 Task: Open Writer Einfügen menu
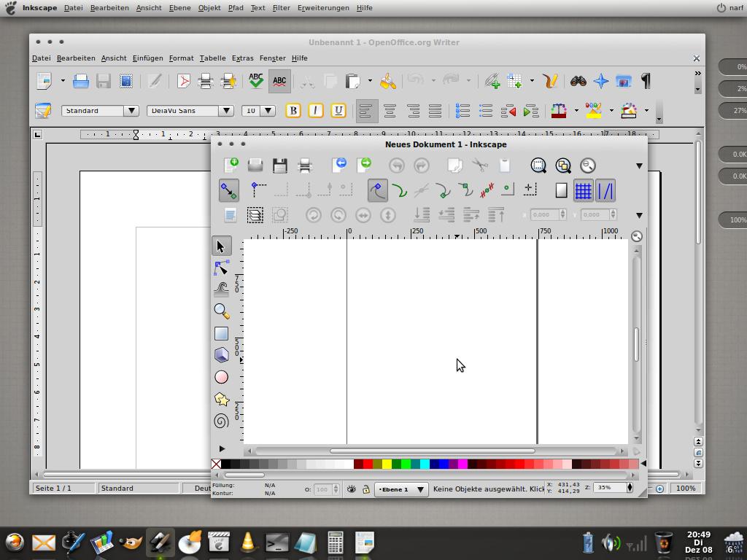[x=147, y=58]
